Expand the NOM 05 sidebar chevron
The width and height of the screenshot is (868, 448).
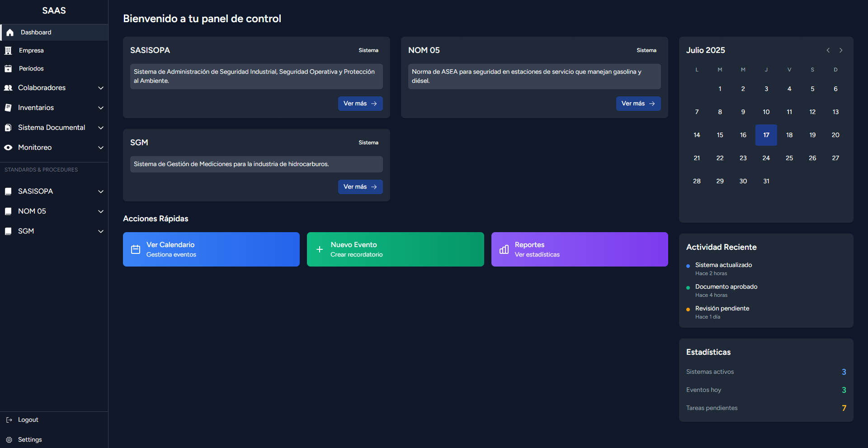point(101,211)
